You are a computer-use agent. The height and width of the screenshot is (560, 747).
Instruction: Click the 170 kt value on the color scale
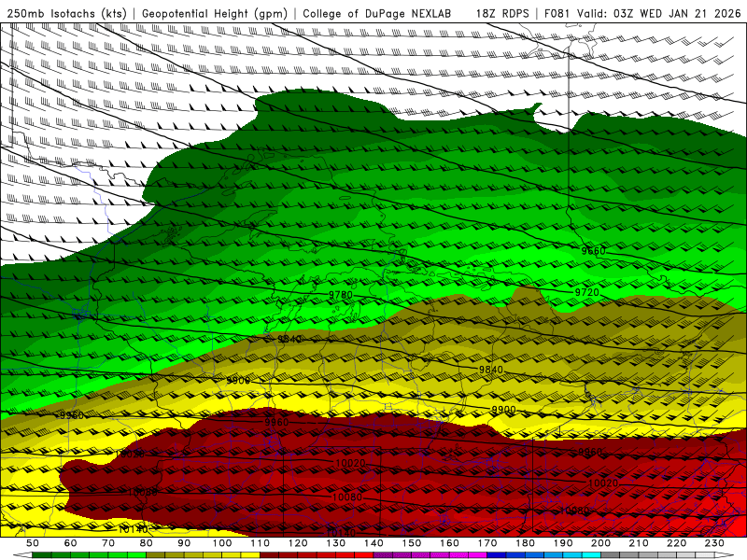487,543
